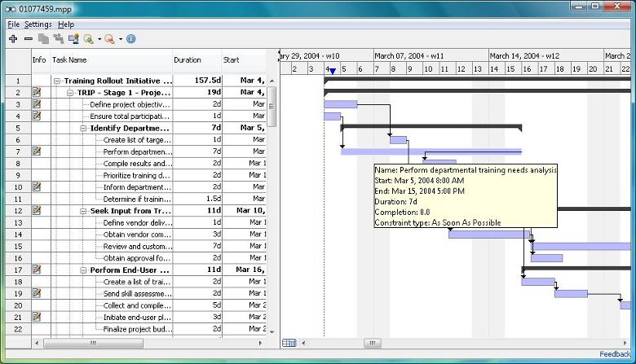Click the copy toolbar icon
Image resolution: width=636 pixels, height=364 pixels.
[x=43, y=38]
